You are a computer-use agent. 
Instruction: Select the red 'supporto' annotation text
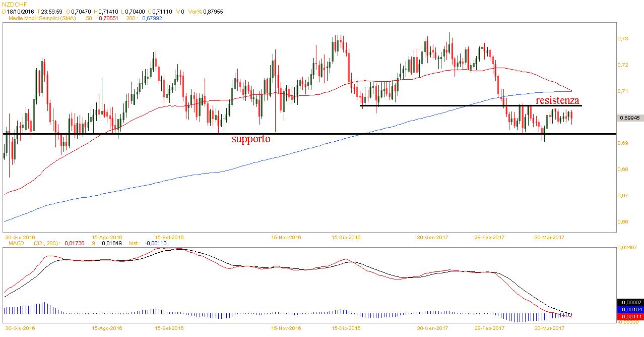pyautogui.click(x=250, y=139)
